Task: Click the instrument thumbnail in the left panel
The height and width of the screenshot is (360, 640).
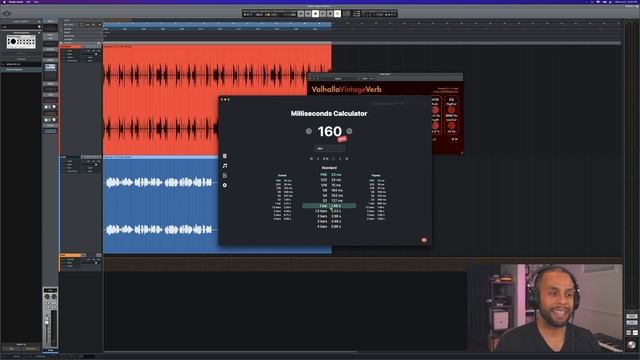Action: click(x=21, y=42)
